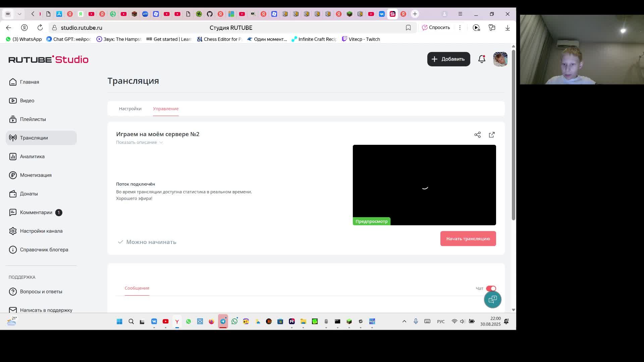
Task: Open the browser tab list chevron
Action: [19, 14]
